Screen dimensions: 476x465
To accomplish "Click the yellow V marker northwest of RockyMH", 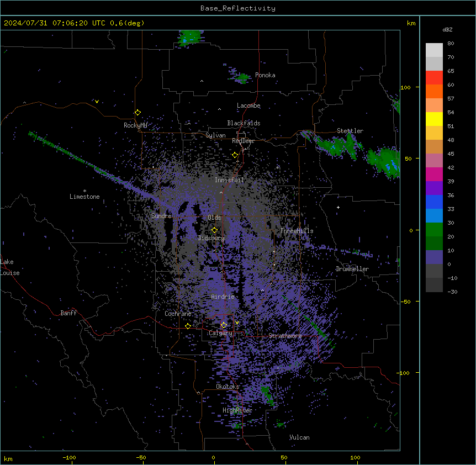I will [97, 102].
